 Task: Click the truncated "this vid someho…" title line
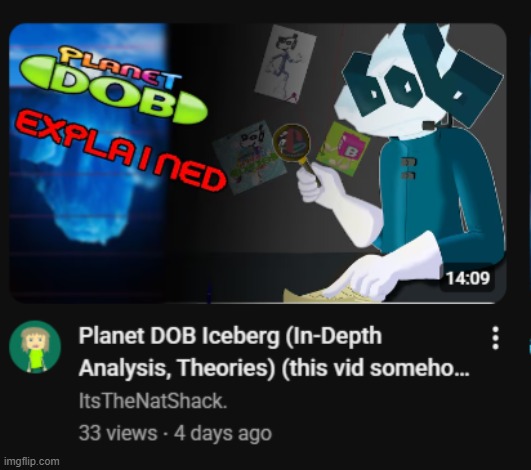274,368
